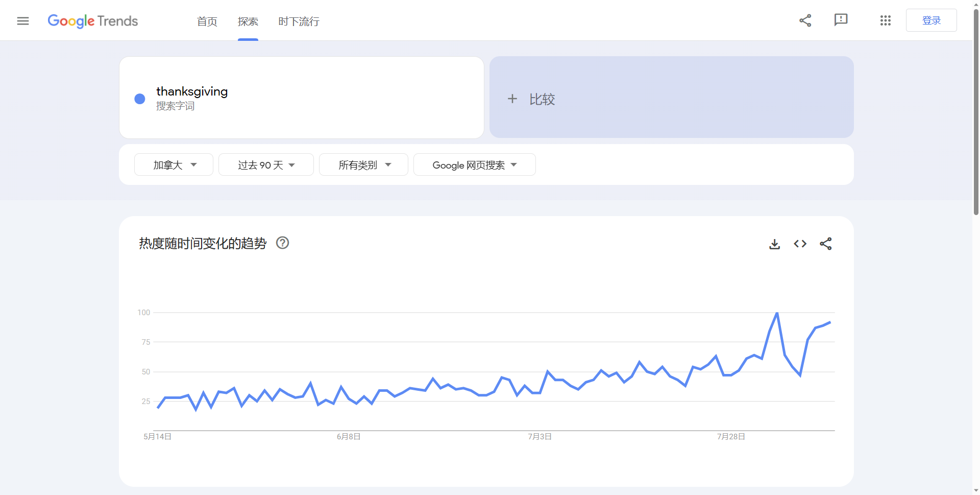Select the 探索 tab
980x495 pixels.
tap(248, 21)
